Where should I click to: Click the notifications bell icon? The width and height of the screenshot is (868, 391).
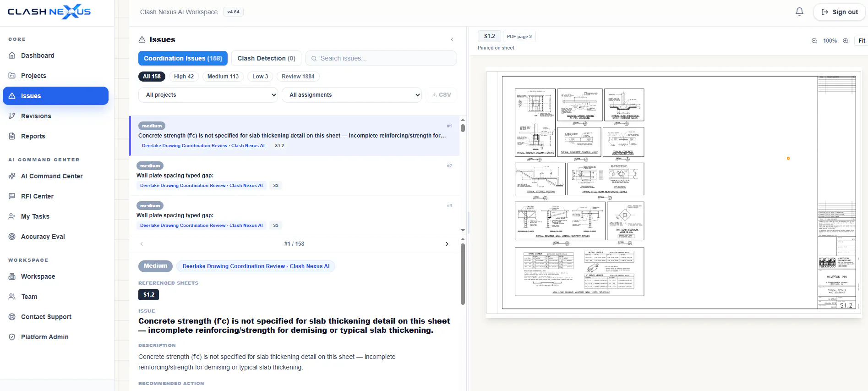[x=799, y=12]
